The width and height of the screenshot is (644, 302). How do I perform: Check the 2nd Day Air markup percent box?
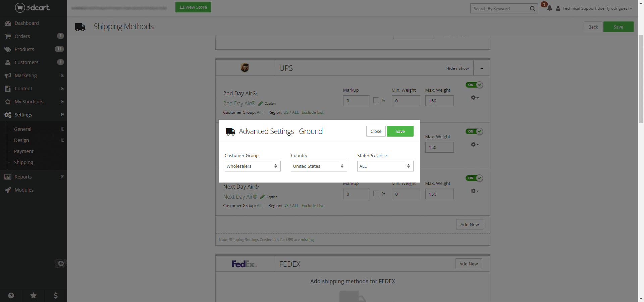[x=376, y=100]
